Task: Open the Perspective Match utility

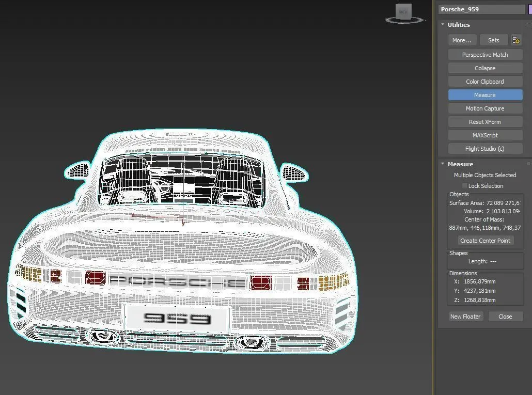Action: point(485,55)
